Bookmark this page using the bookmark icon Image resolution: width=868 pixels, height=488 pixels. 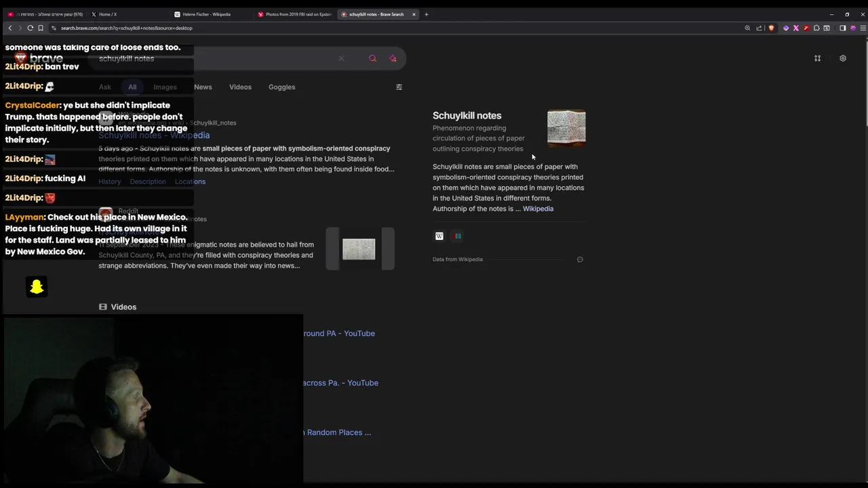[x=41, y=28]
